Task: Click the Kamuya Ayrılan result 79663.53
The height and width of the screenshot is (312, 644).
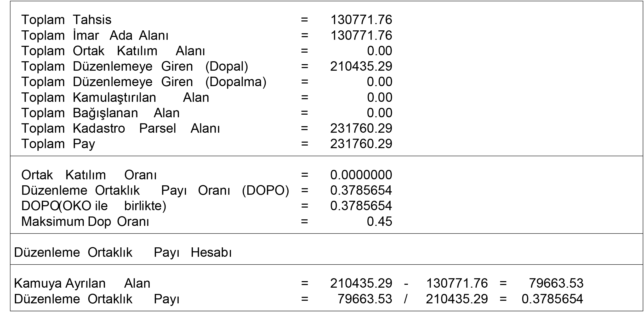Action: [556, 283]
